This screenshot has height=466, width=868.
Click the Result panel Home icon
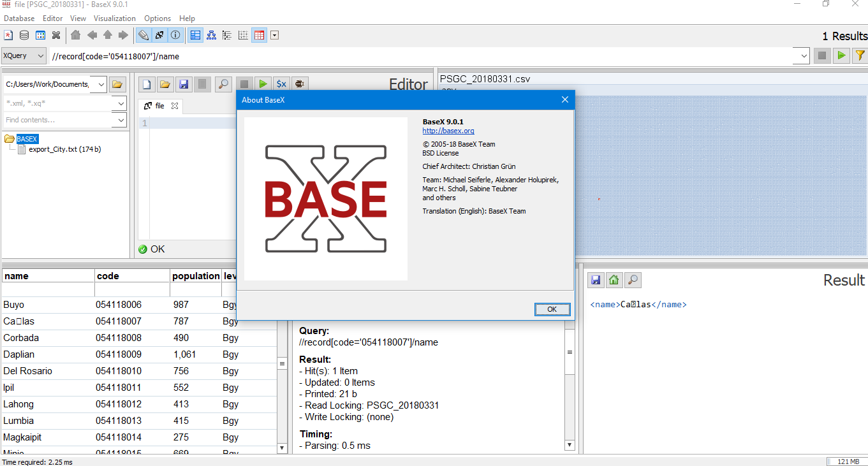614,280
